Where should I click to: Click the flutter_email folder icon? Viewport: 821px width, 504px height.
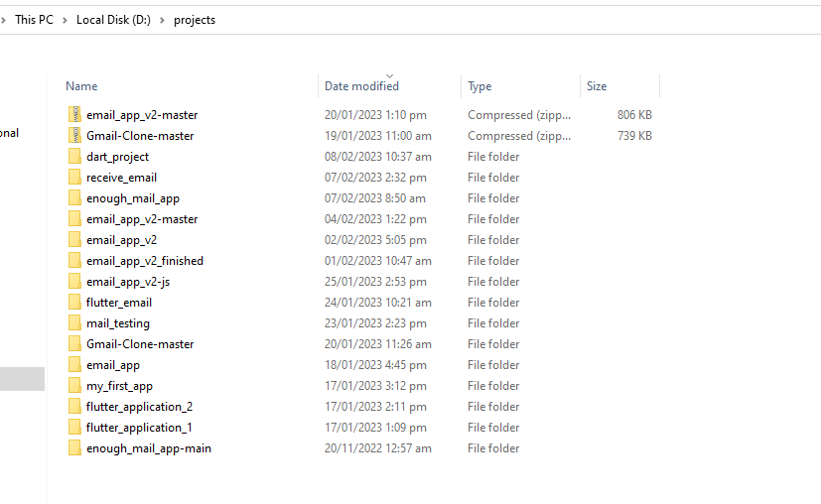point(74,303)
